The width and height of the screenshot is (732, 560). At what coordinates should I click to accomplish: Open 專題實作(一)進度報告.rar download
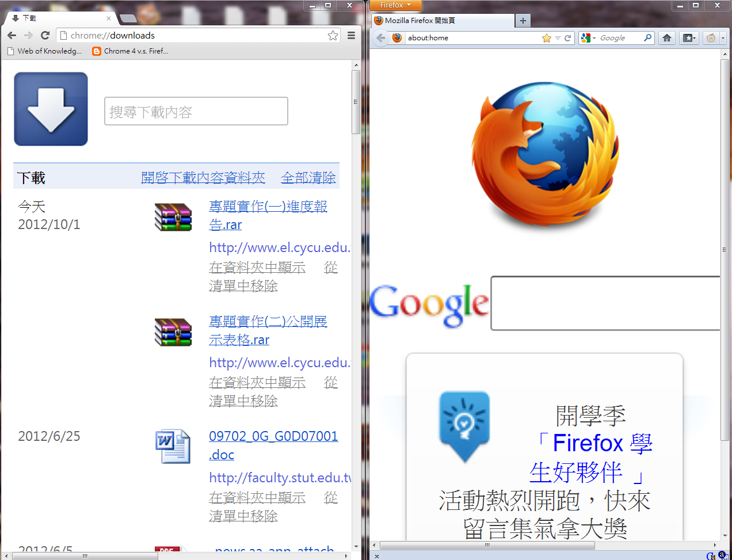(x=268, y=215)
